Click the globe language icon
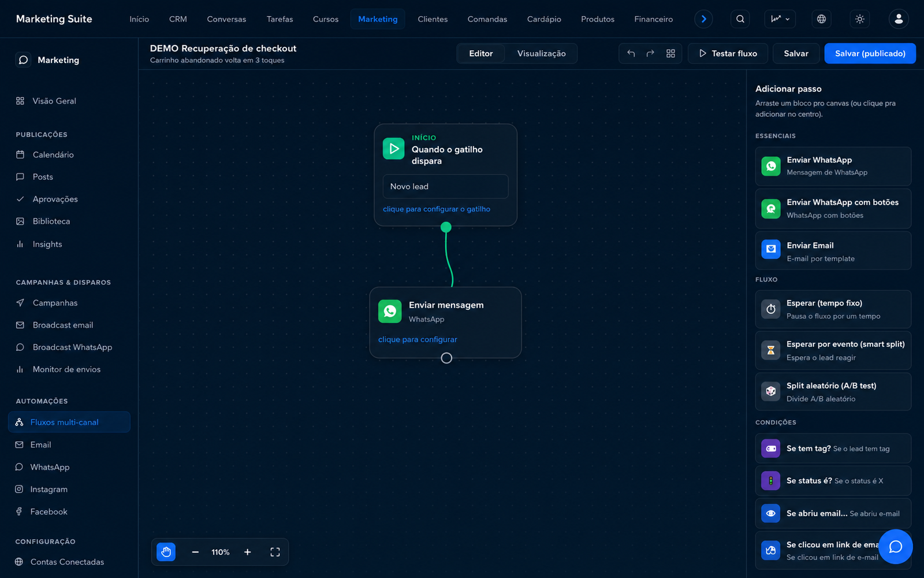The height and width of the screenshot is (578, 924). [x=821, y=19]
